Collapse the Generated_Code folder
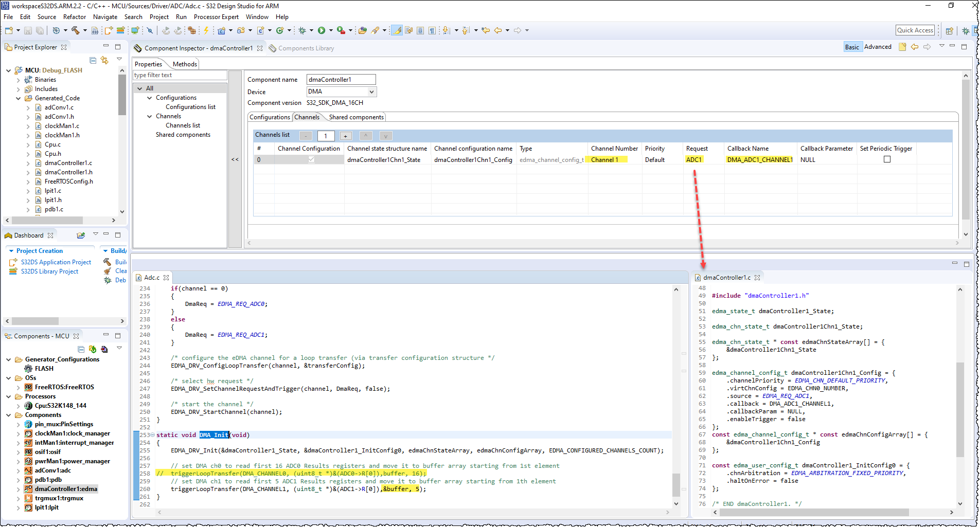980x527 pixels. (x=19, y=98)
